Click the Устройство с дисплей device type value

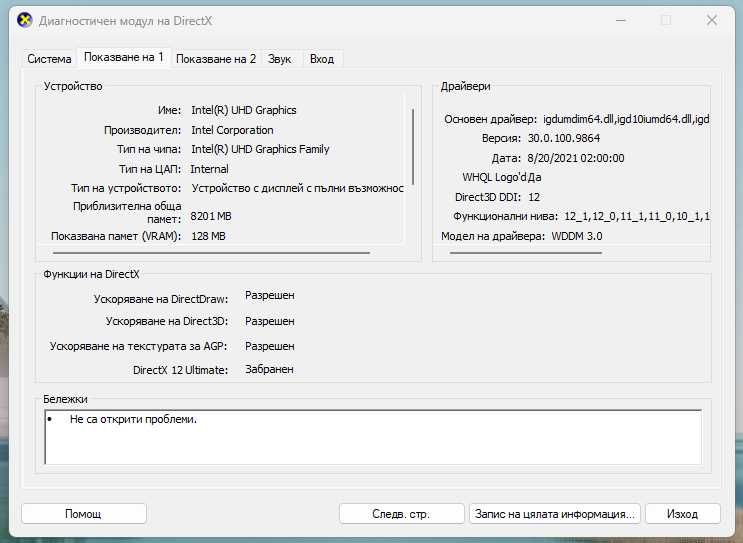pos(298,188)
